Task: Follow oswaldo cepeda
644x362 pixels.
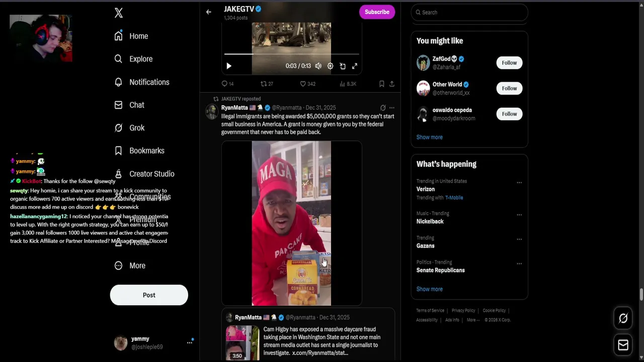Action: click(x=509, y=114)
